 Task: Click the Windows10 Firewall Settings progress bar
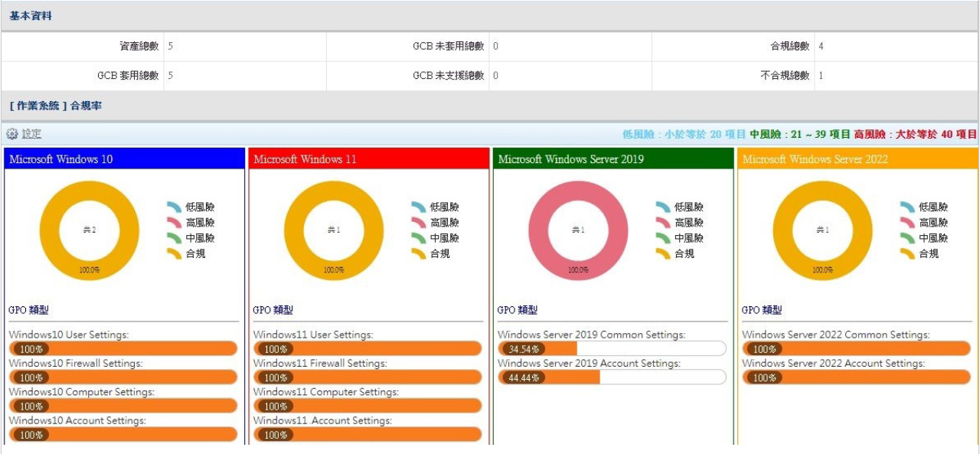[x=123, y=377]
